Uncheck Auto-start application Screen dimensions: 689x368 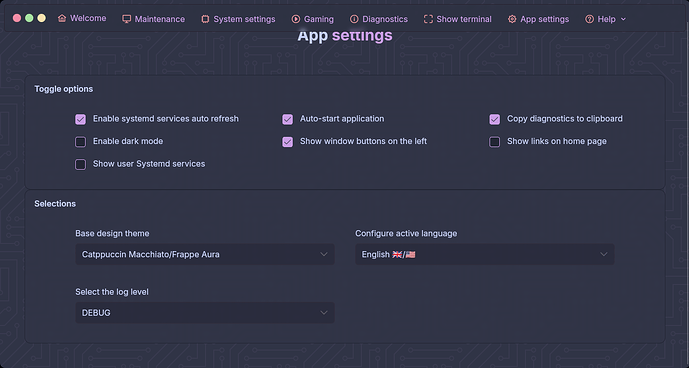(x=287, y=119)
